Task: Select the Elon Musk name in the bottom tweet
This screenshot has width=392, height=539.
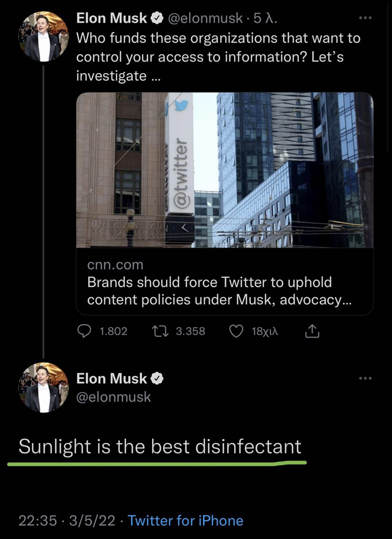Action: point(111,379)
